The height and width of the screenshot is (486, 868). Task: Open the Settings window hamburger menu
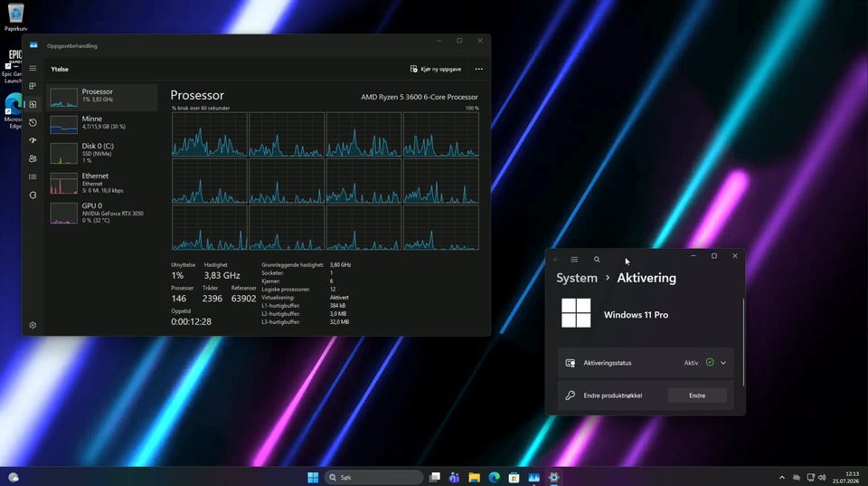pos(575,260)
